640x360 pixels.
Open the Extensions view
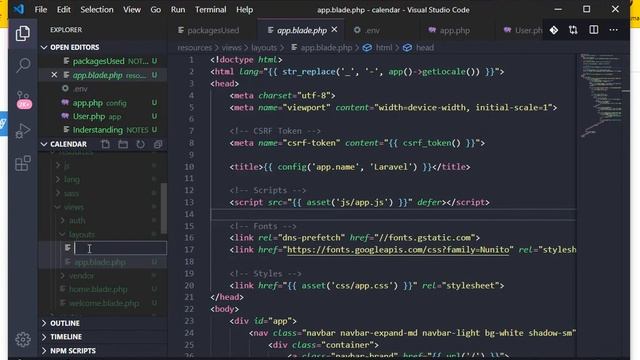pyautogui.click(x=23, y=163)
